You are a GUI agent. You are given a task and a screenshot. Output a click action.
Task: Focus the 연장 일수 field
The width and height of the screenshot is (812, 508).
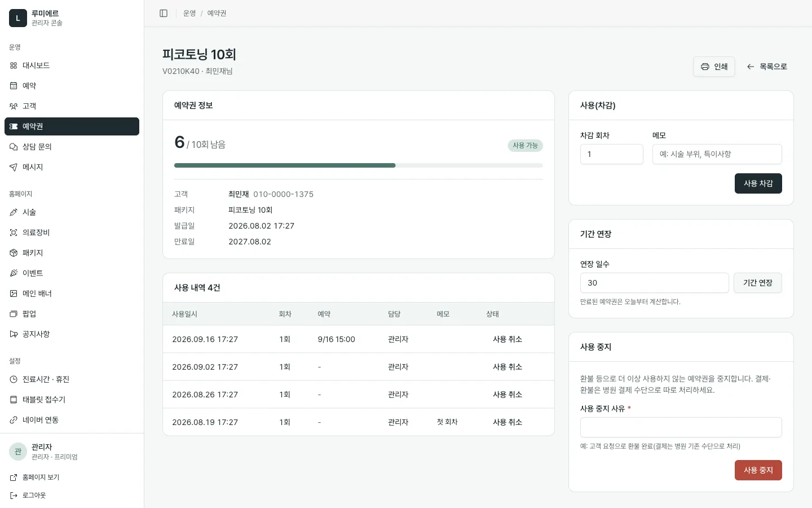tap(655, 283)
